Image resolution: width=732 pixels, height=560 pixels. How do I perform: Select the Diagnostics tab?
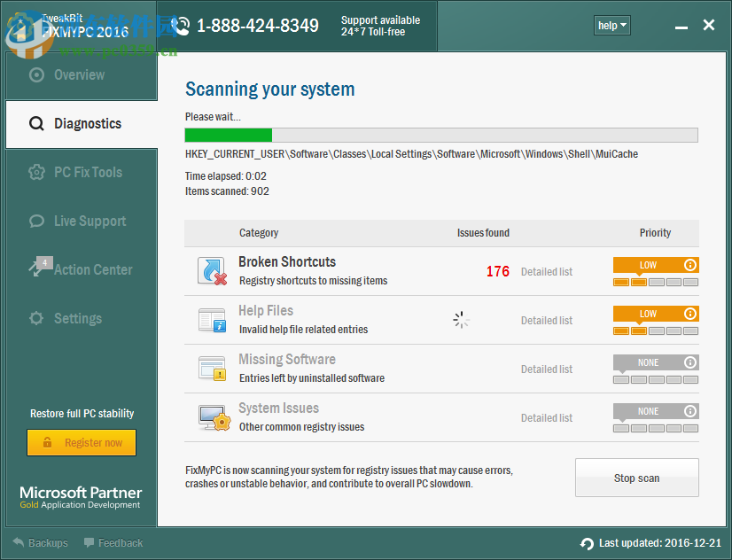82,124
